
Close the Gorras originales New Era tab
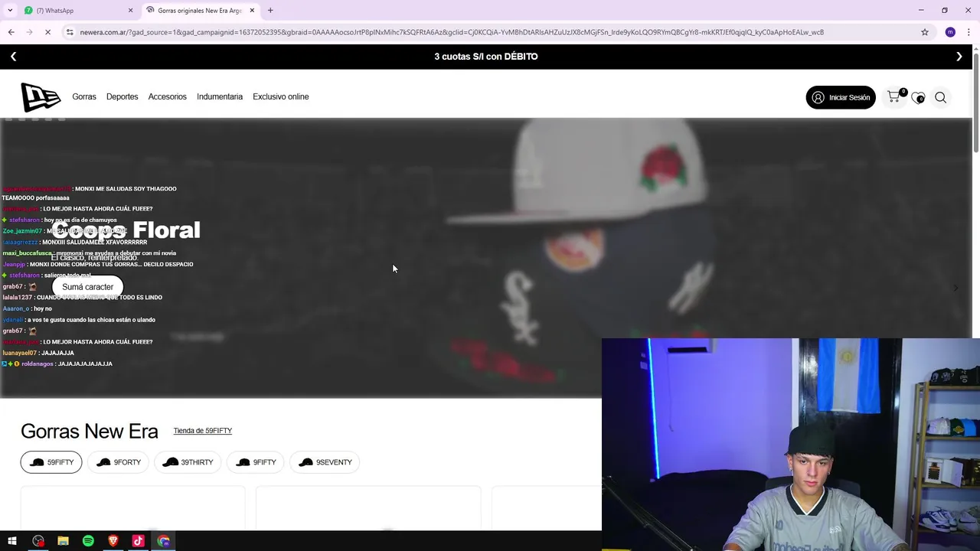252,11
